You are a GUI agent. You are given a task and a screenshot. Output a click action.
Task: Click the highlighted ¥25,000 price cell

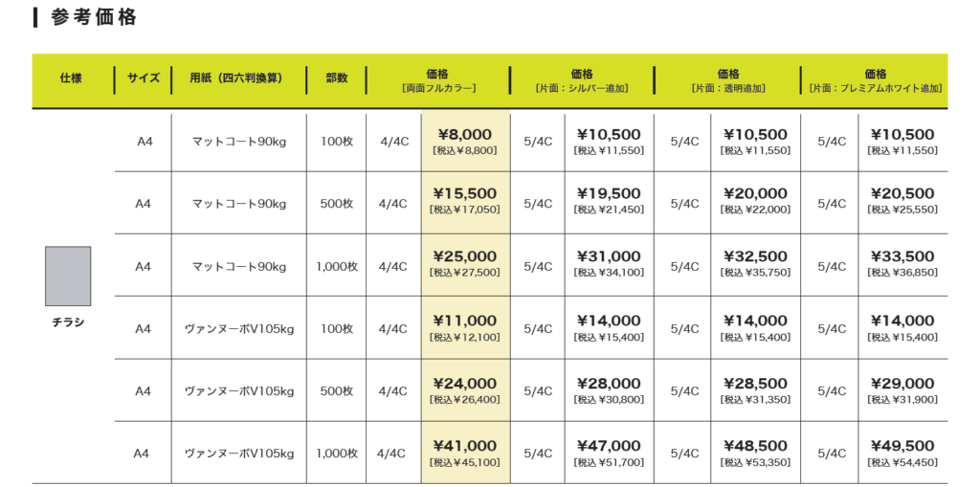[x=465, y=262]
